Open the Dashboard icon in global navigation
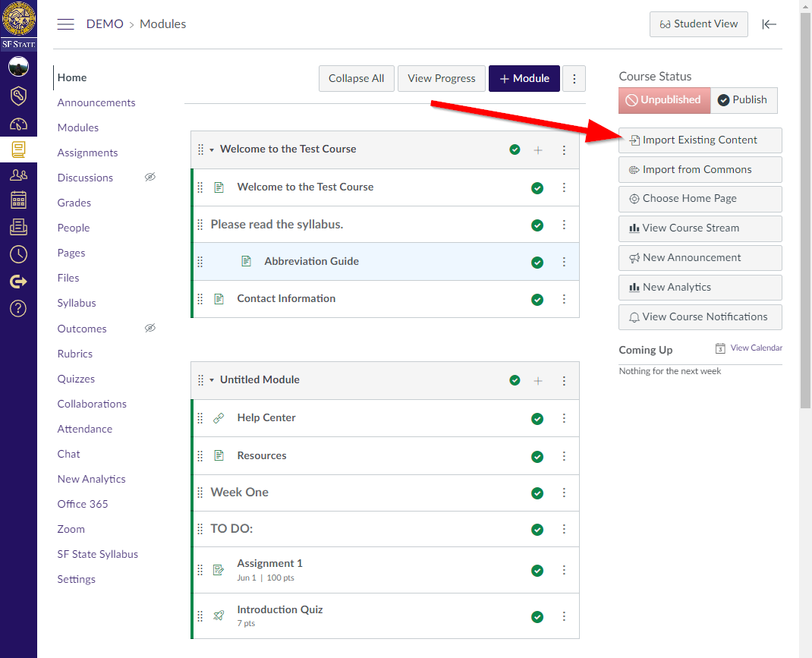The image size is (812, 658). click(18, 123)
